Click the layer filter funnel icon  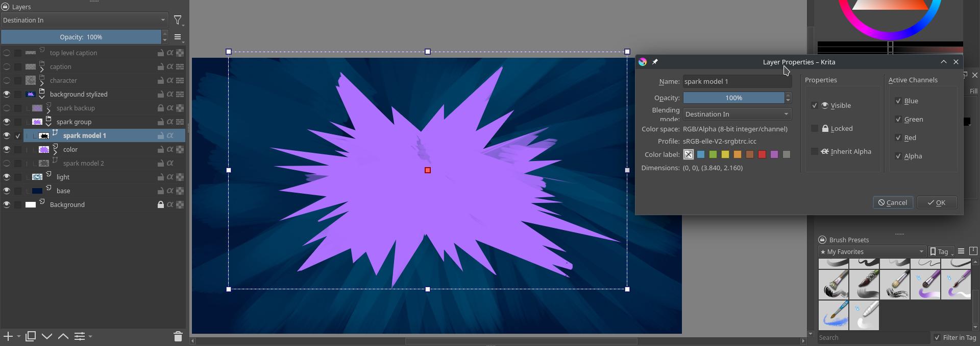coord(178,20)
